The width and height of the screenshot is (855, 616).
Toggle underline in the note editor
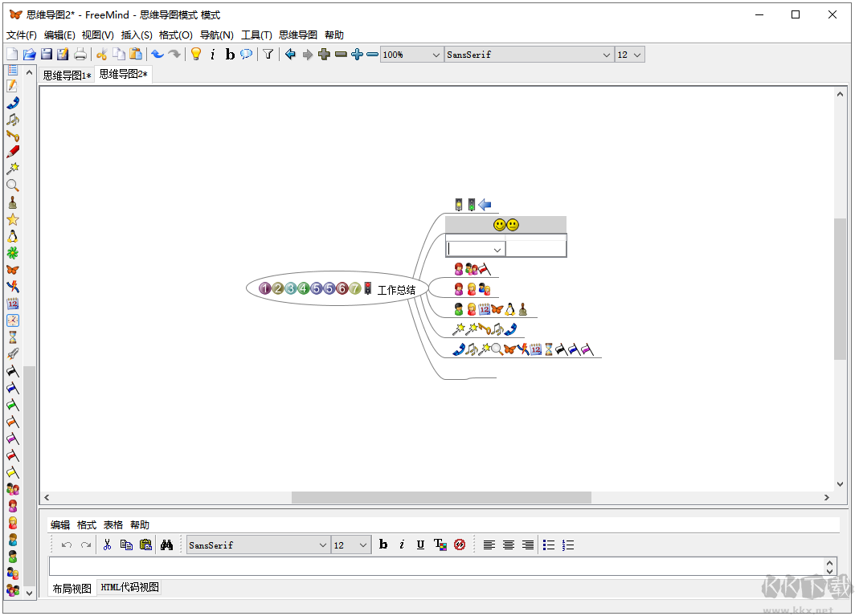pos(420,545)
